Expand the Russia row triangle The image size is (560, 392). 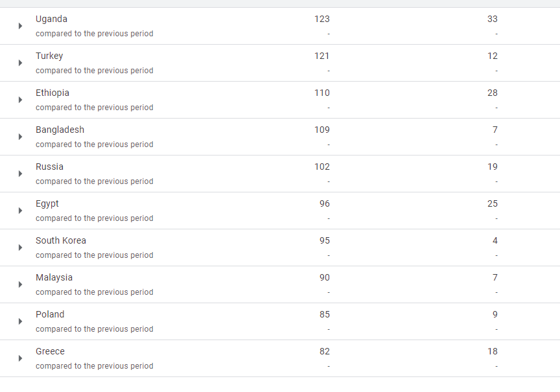(20, 174)
